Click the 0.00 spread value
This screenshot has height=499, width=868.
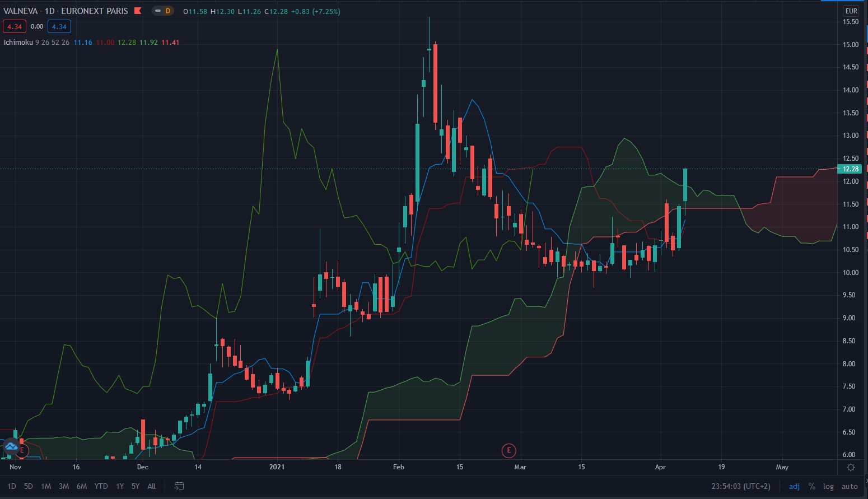tap(37, 26)
